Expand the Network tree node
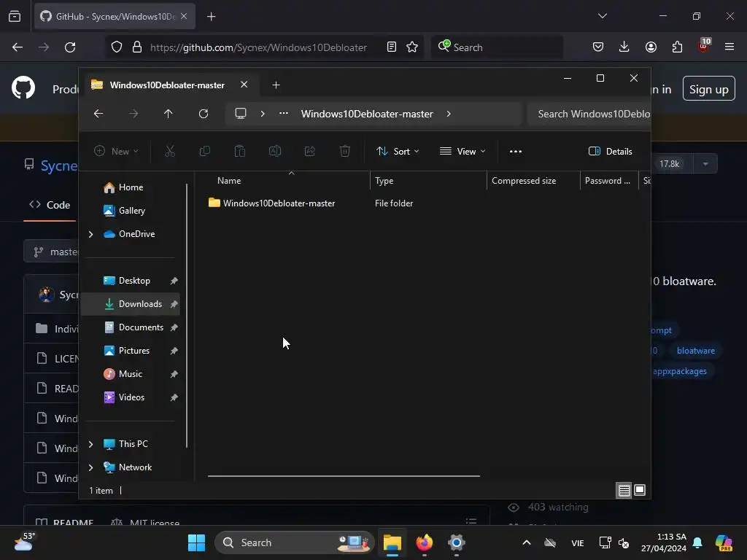This screenshot has width=747, height=560. (90, 467)
